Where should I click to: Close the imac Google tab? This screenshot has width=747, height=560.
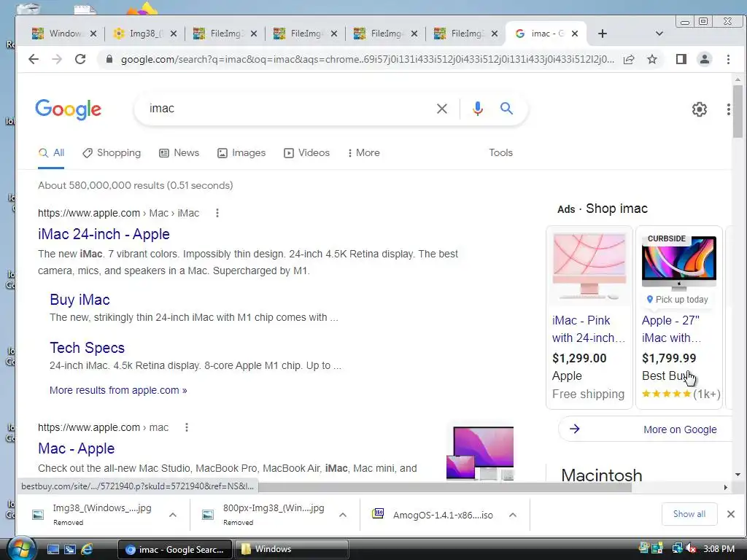575,34
